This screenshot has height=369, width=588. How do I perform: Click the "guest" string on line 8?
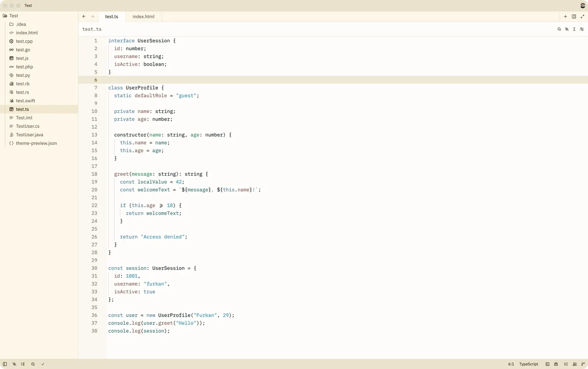186,96
